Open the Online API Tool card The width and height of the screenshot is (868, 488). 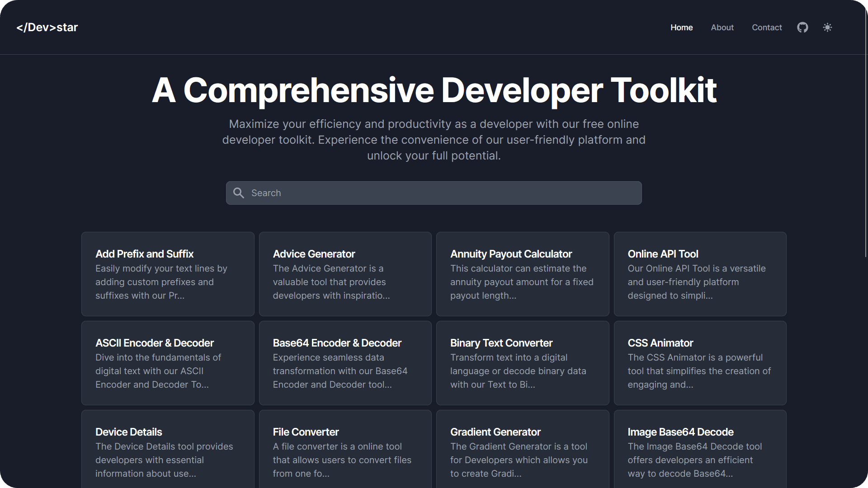click(x=700, y=274)
